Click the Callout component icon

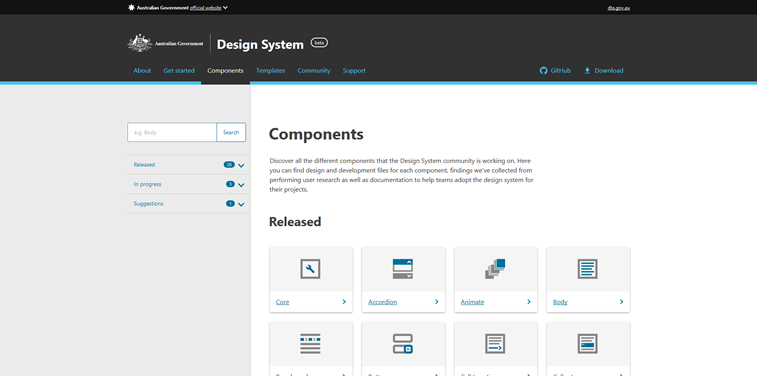tap(588, 344)
